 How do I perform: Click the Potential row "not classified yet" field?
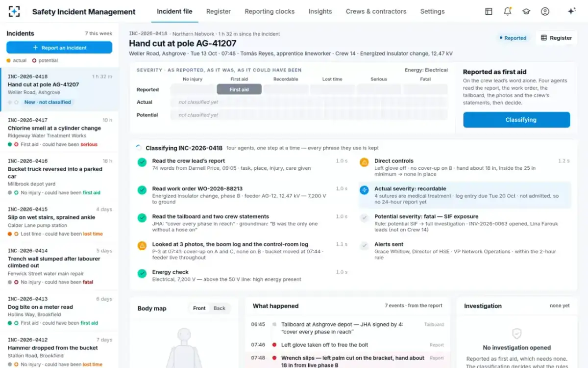309,115
